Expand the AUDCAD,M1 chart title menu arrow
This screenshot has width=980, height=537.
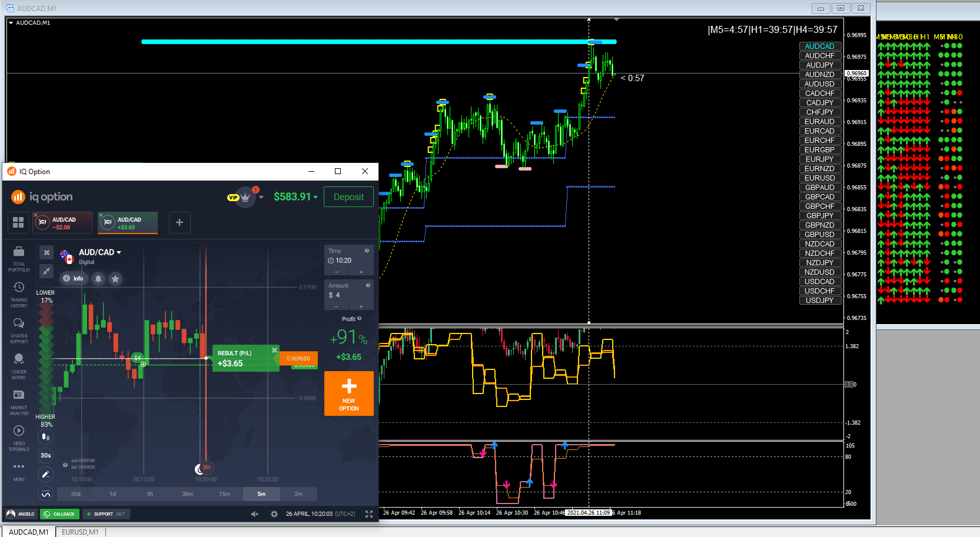coord(11,23)
